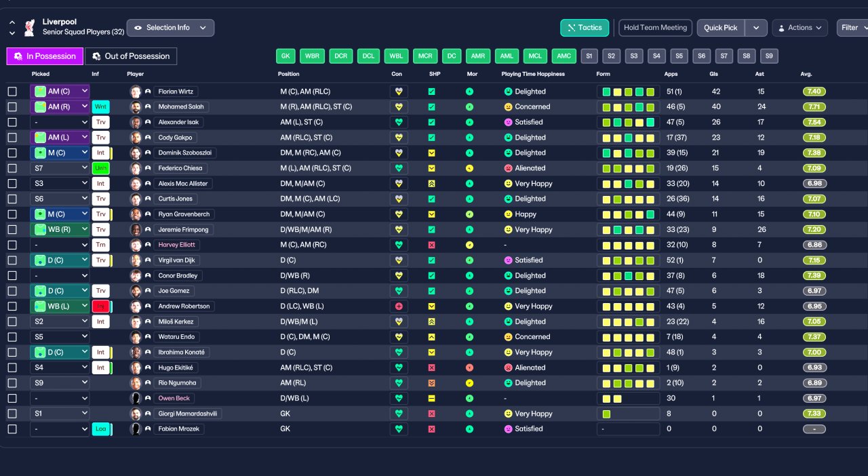Click Conor Bradley's 7.39 rating badge

click(x=814, y=276)
